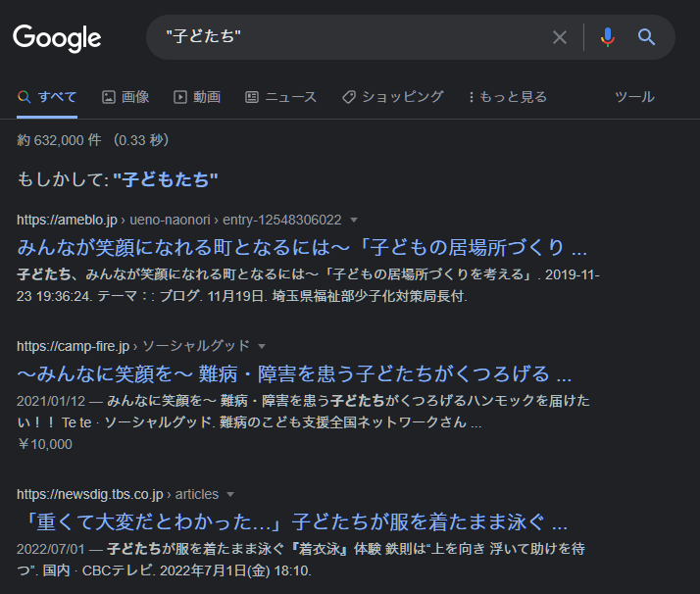Click the suggested spelling "子どもたち"
Screen dimensions: 700x594
166,179
